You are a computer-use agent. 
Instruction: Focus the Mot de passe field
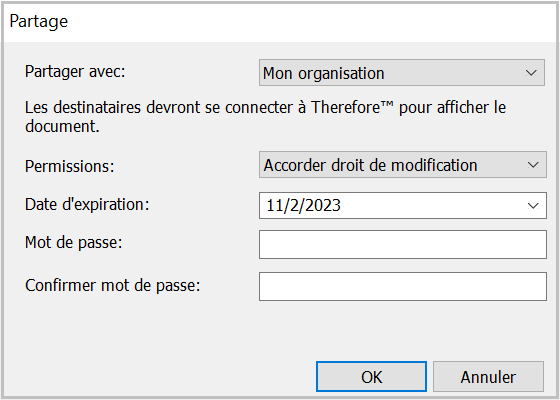402,245
